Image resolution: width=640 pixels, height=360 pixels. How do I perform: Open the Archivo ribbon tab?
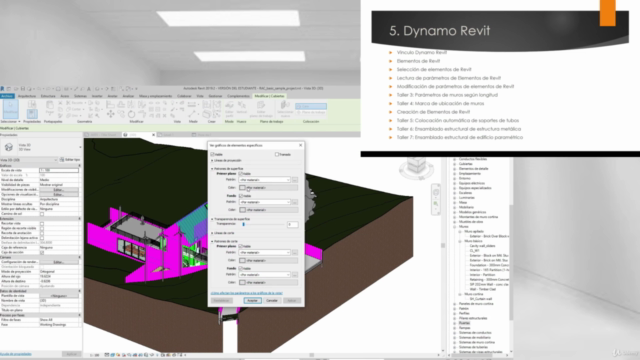click(7, 96)
